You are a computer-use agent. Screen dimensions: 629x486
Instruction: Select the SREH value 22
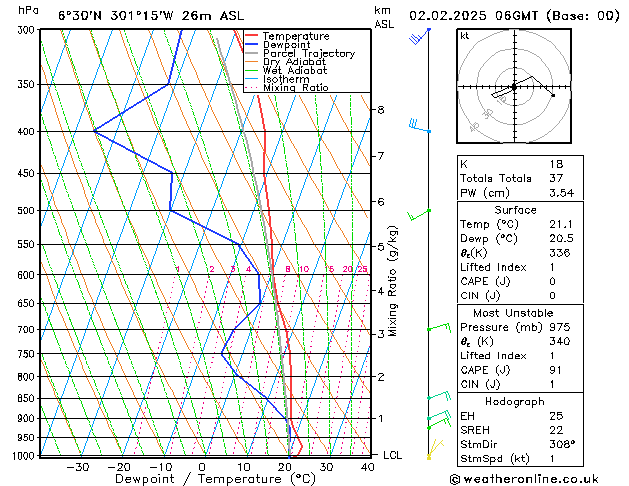click(556, 430)
